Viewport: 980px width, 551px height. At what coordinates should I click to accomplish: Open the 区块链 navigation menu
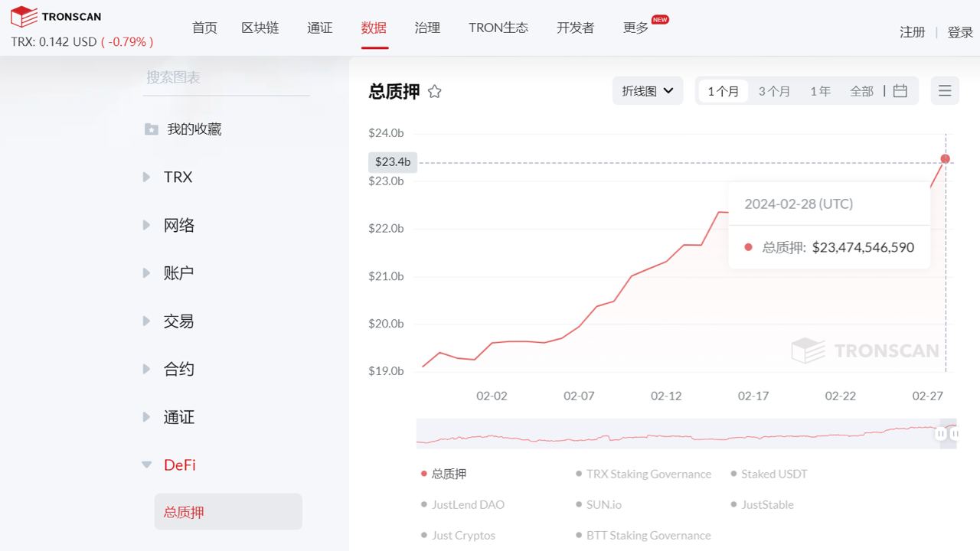260,28
